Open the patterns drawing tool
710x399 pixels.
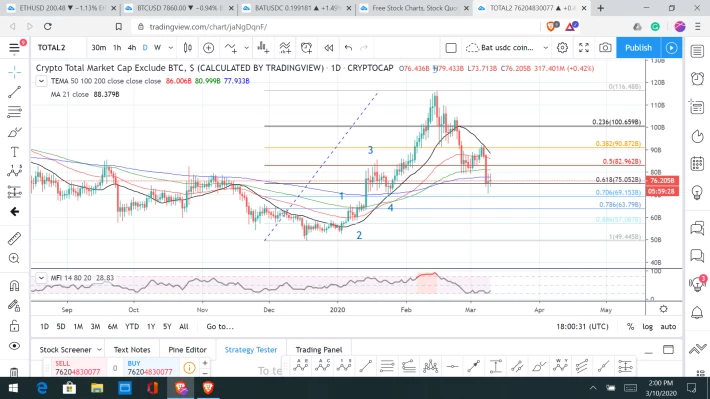point(14,171)
